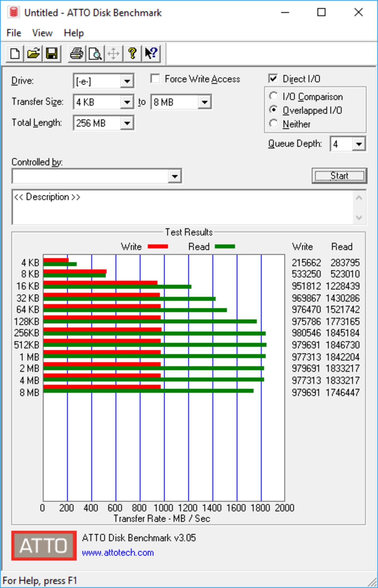Viewport: 378px width, 588px height.
Task: Open the www.attotech.com link
Action: tap(118, 552)
